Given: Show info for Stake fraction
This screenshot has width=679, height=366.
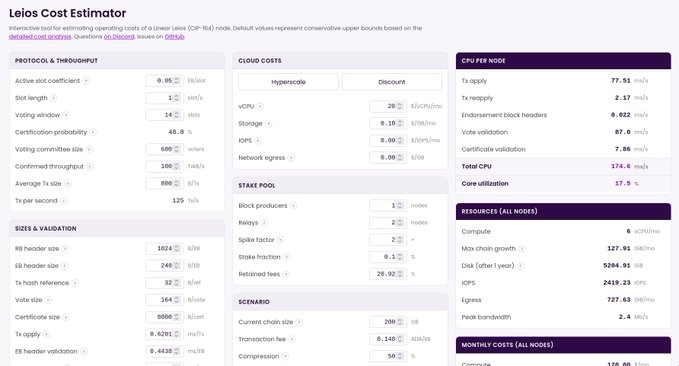Looking at the screenshot, I should click(x=287, y=257).
